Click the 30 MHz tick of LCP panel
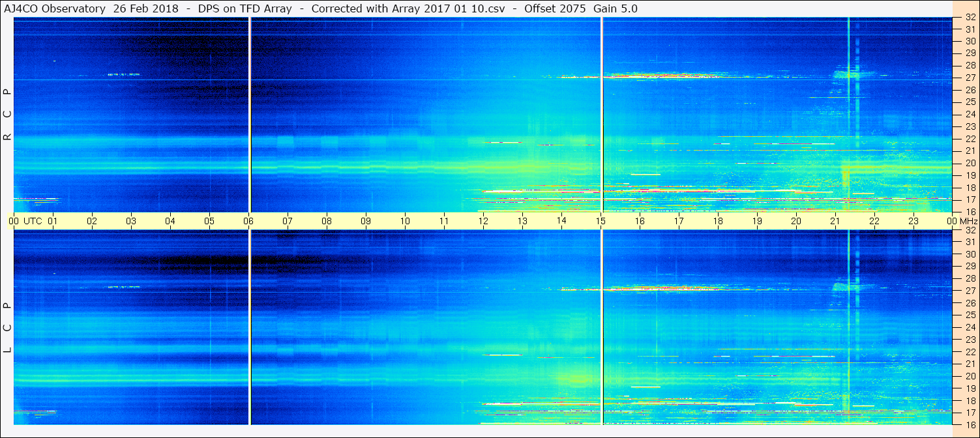Image resolution: width=980 pixels, height=438 pixels. [970, 254]
